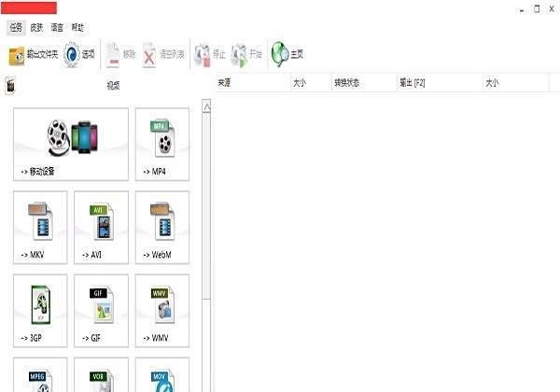Choose the -> AVI format tile
The width and height of the screenshot is (560, 392).
[x=101, y=228]
